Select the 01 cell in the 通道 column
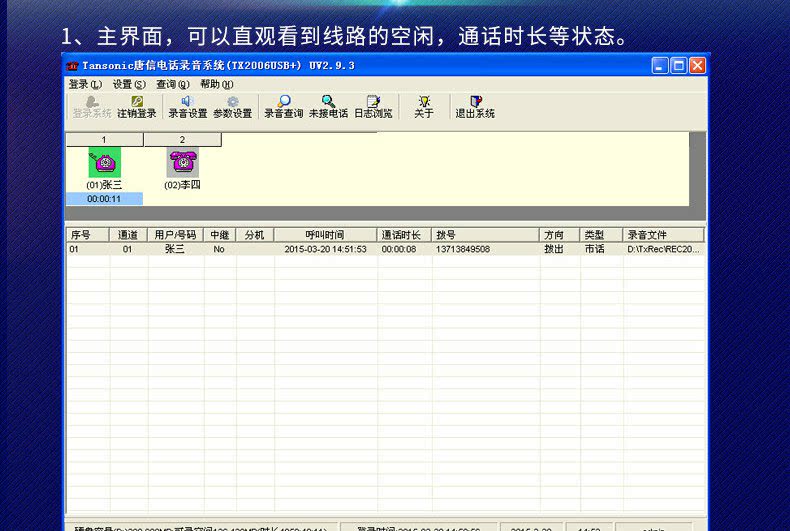 tap(127, 249)
